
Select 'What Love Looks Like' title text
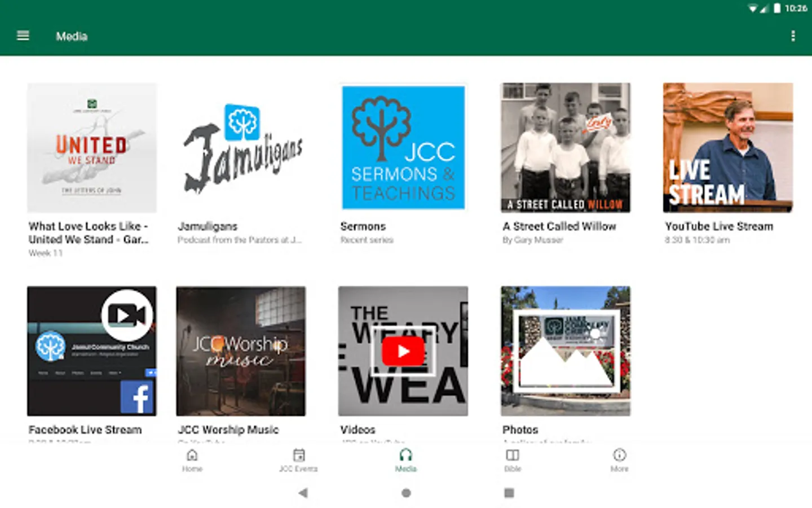(x=89, y=233)
